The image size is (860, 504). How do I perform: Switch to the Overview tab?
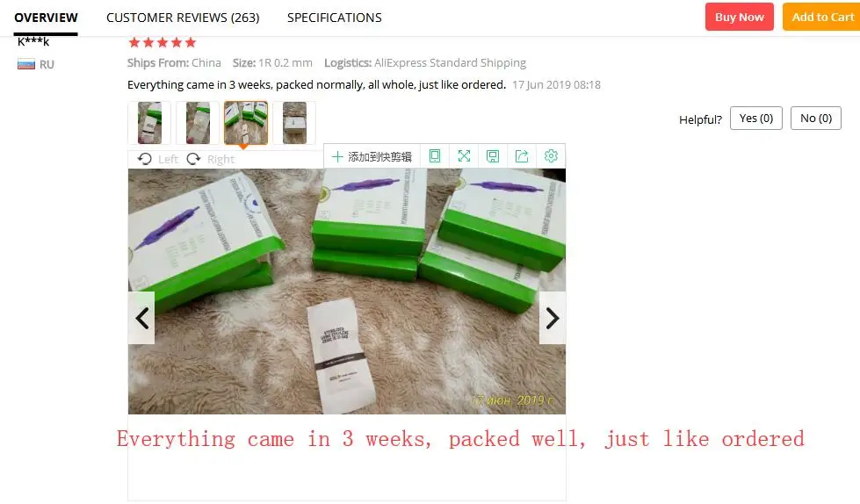point(46,18)
